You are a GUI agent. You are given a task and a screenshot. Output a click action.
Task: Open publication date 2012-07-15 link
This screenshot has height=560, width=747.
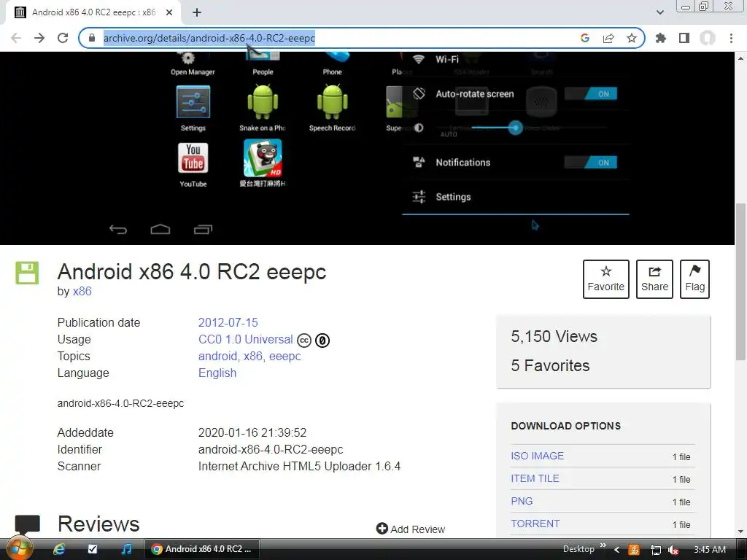point(228,322)
